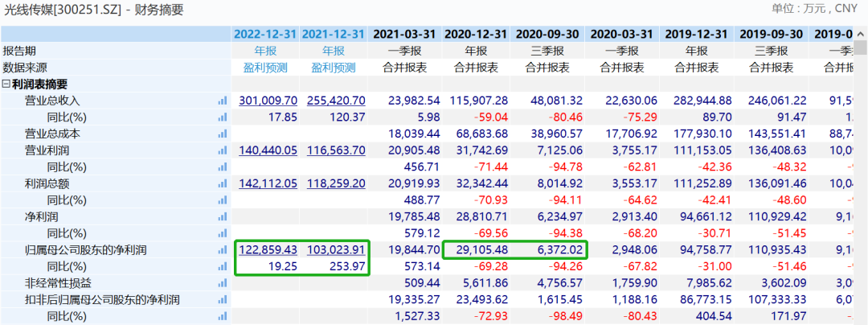Open chart icon for 非经常性损益 row
The height and width of the screenshot is (325, 868).
[x=223, y=283]
